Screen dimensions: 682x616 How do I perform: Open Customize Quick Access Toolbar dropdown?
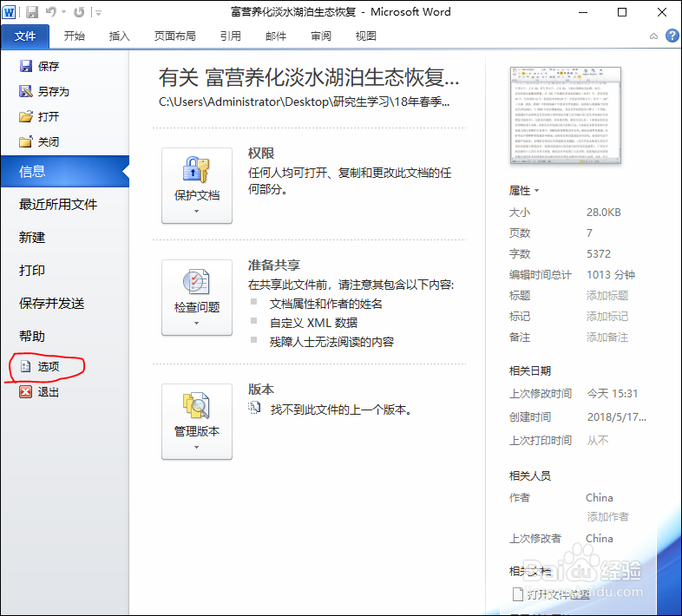click(x=99, y=13)
